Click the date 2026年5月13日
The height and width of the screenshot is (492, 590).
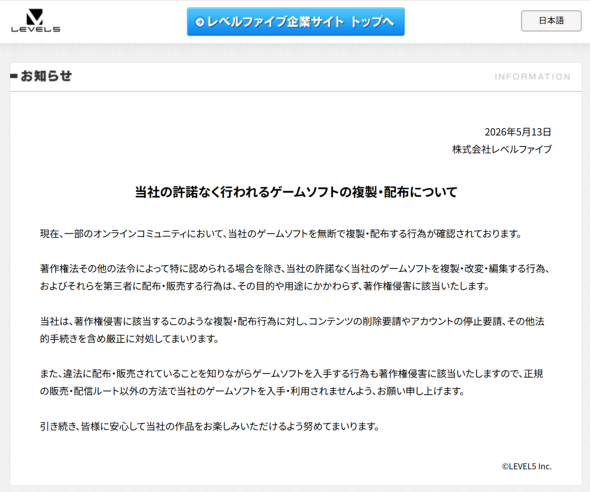click(518, 132)
